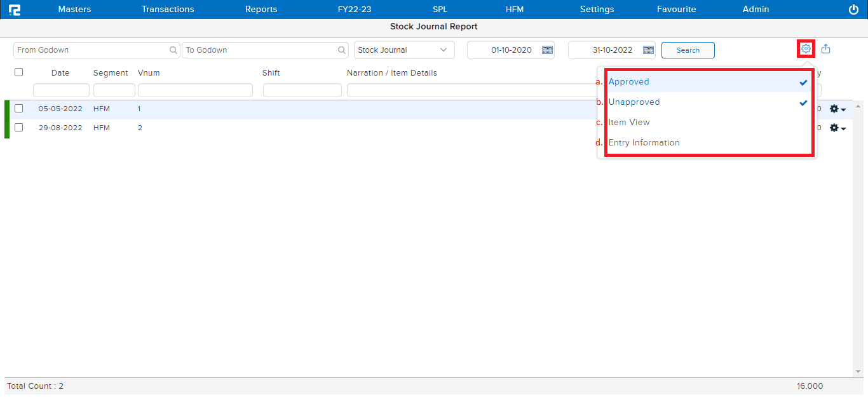Open voucher number 2 link
Screen dimensions: 868x397
pos(140,128)
